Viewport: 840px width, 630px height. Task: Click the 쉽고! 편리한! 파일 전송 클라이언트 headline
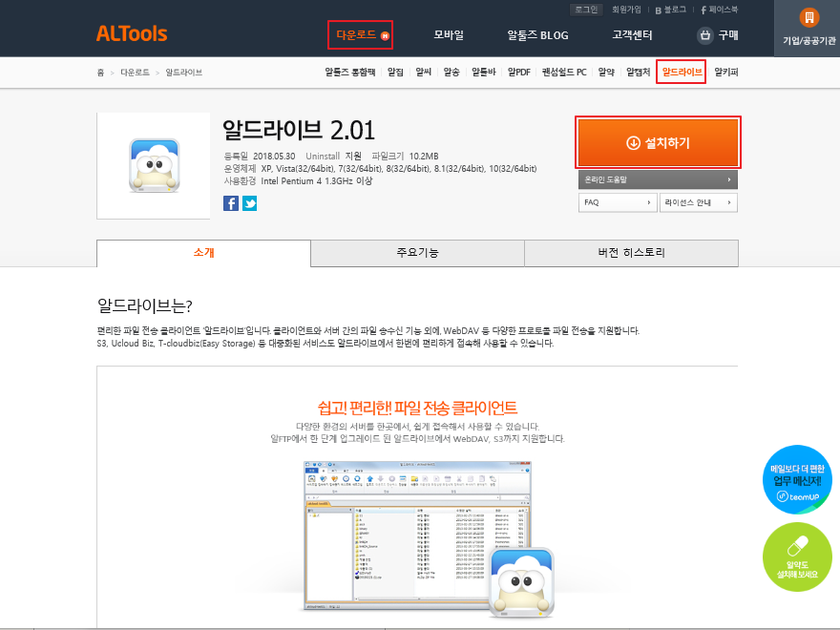point(417,409)
